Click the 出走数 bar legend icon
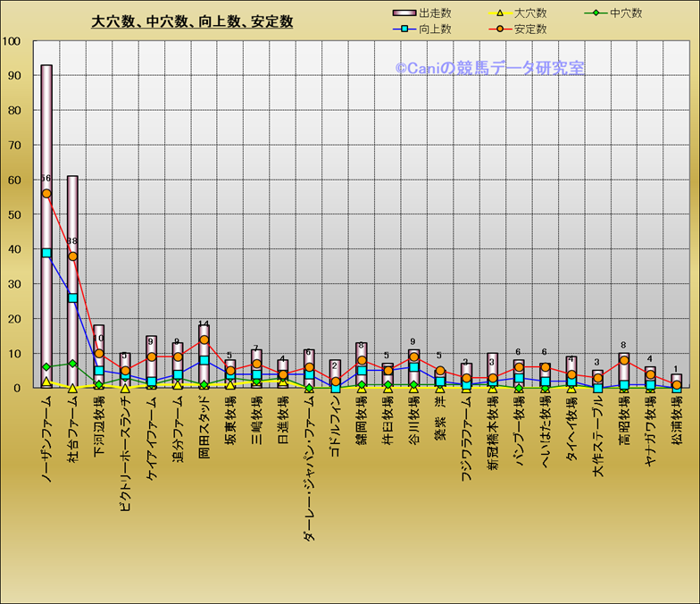This screenshot has width=700, height=604. (404, 13)
